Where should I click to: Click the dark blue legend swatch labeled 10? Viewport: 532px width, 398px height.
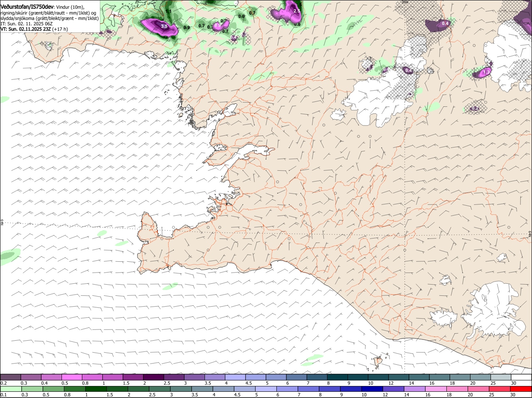[373, 388]
